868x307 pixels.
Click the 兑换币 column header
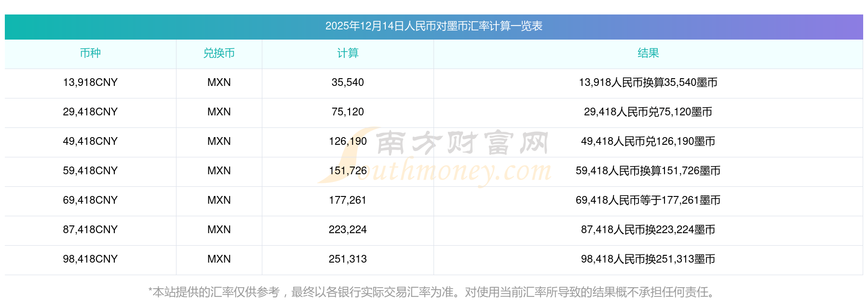click(x=219, y=53)
